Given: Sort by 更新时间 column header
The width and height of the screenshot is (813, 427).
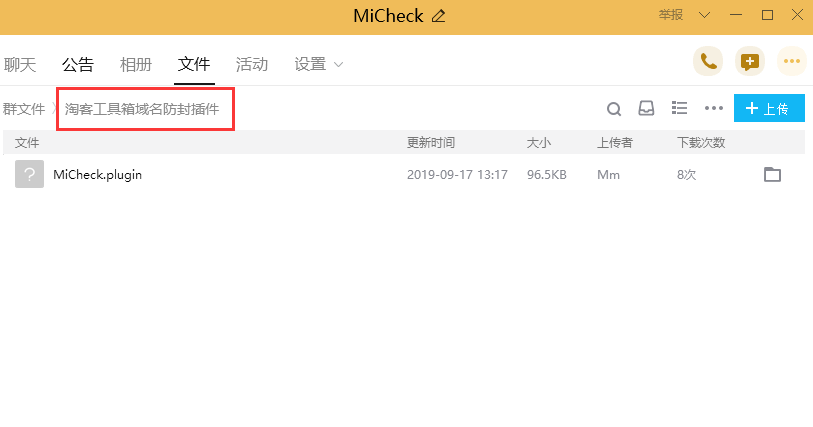Looking at the screenshot, I should coord(431,143).
